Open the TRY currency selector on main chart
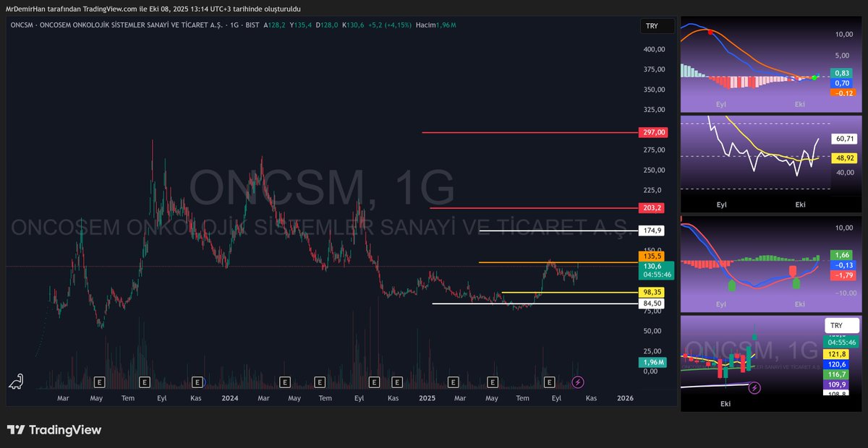Screen dimensions: 868x448 657,26
